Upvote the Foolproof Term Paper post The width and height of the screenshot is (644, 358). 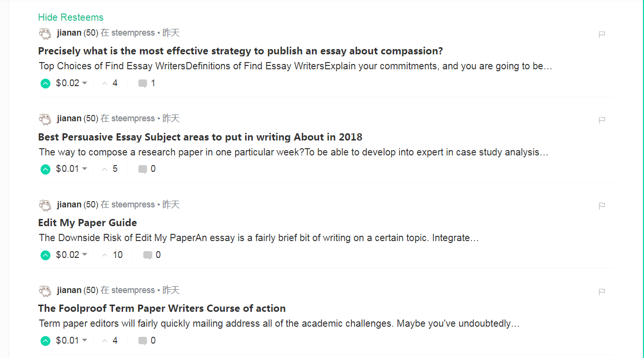coord(45,341)
